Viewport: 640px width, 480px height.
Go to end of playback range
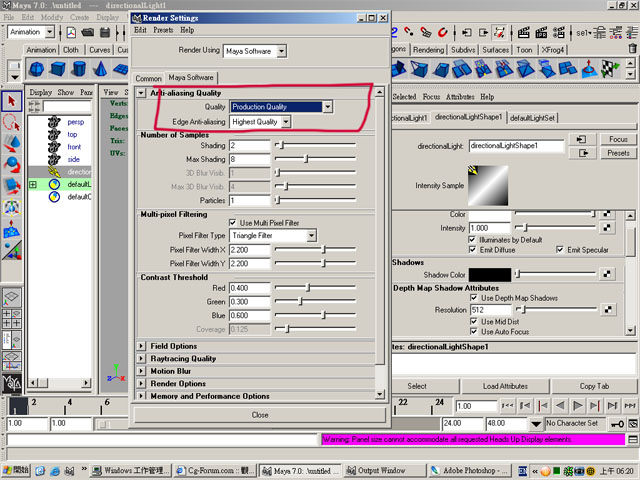[631, 406]
